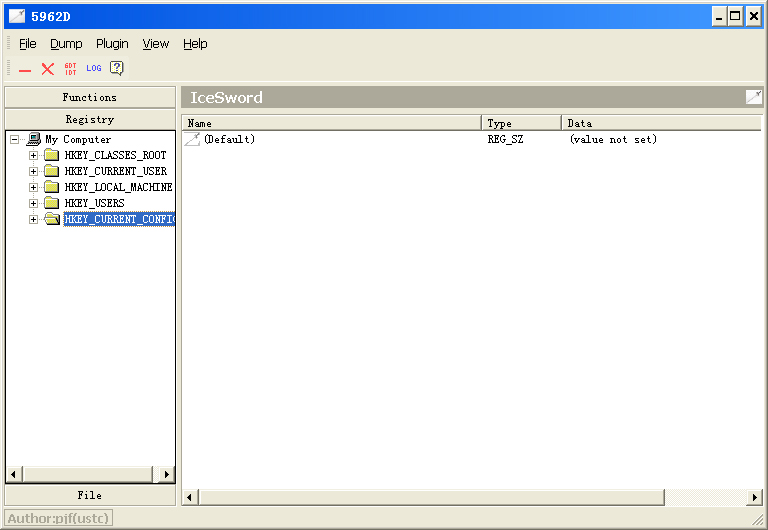Sort by the Type column header
Screen dimensions: 768x530
522,123
